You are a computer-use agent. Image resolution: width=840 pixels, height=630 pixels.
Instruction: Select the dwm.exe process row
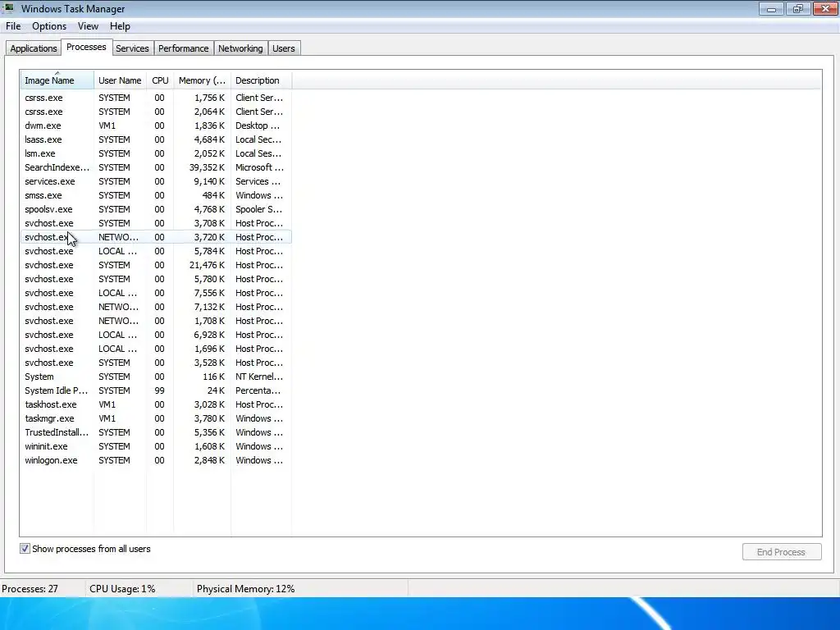[x=156, y=126]
